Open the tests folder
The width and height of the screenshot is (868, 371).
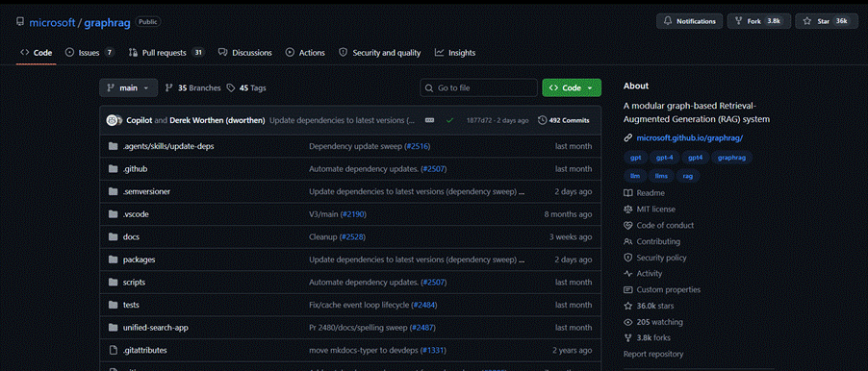pyautogui.click(x=131, y=306)
